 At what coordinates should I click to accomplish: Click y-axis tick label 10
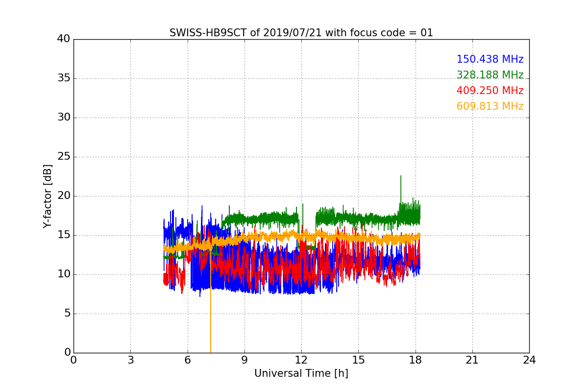click(64, 274)
